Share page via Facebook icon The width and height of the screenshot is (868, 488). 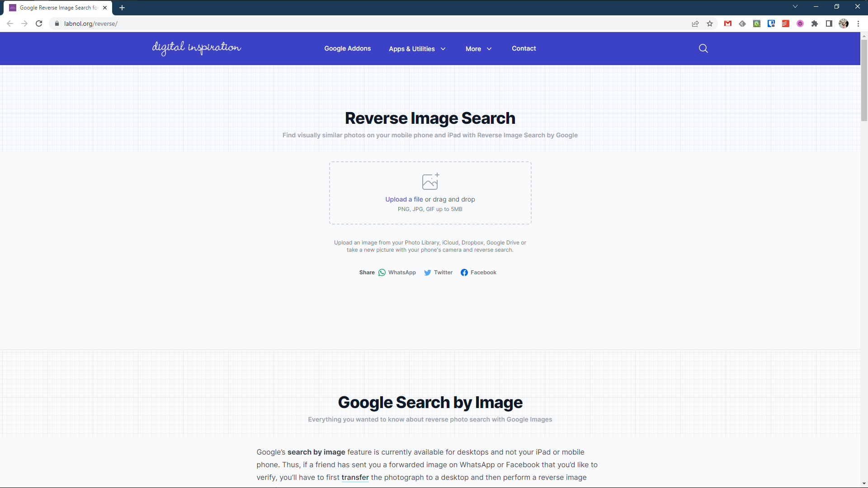click(x=464, y=272)
